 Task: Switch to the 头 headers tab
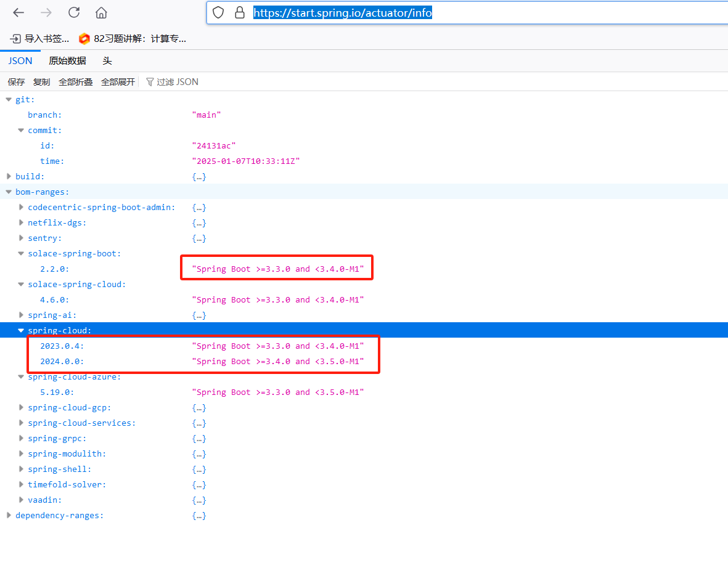click(x=107, y=61)
